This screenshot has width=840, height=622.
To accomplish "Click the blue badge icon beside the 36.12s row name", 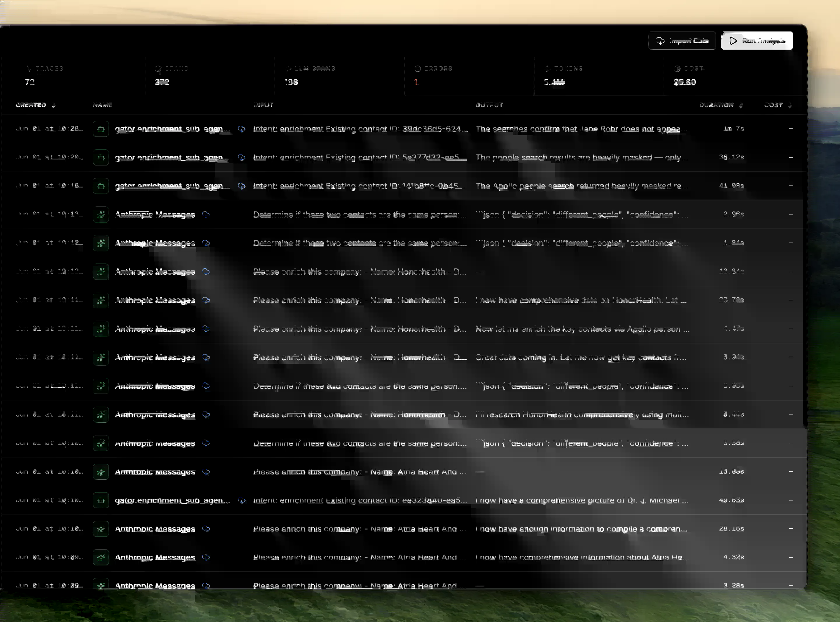I will [x=242, y=158].
